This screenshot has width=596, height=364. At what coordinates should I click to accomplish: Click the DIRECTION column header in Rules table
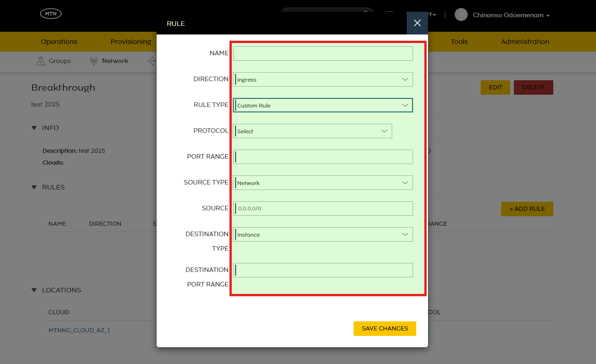[105, 224]
